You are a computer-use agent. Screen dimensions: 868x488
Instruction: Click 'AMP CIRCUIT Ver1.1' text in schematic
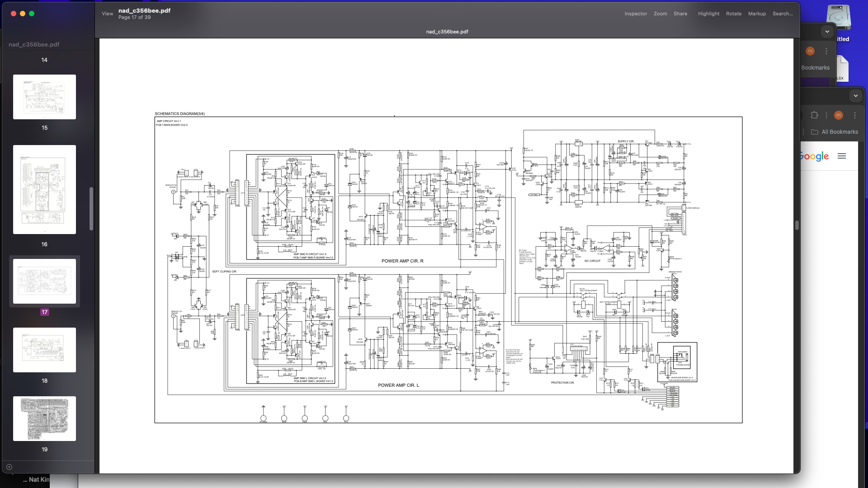169,121
